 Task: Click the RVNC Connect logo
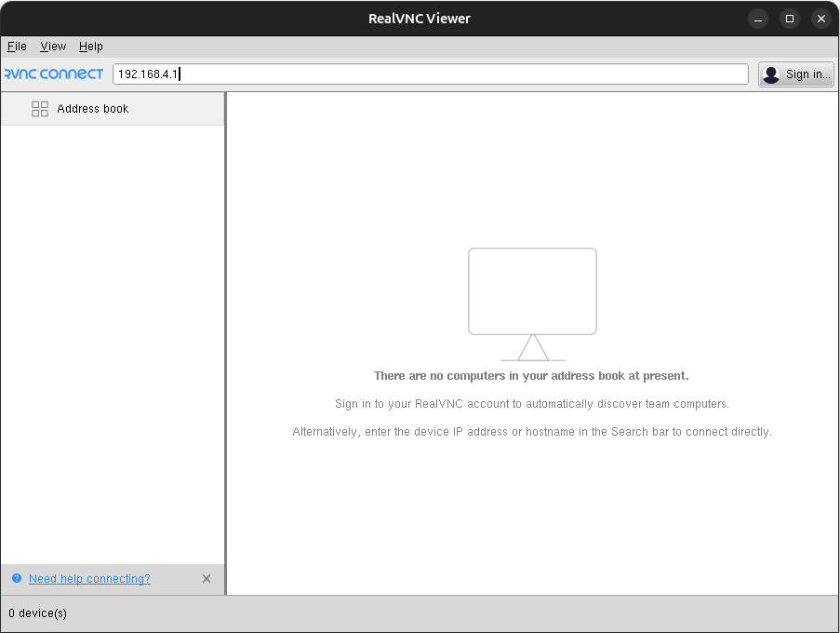(54, 74)
